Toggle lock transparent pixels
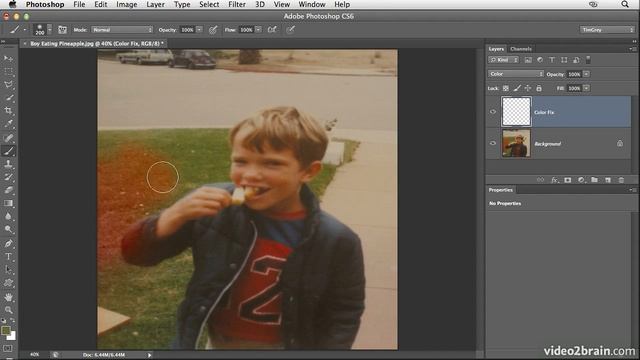640x360 pixels. 506,88
